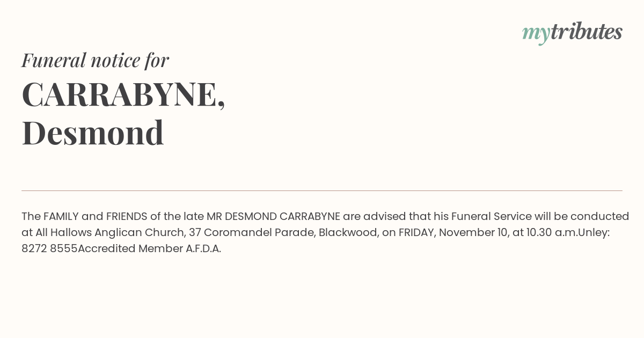The height and width of the screenshot is (338, 644).
Task: Click the 'my' part of logo
Action: point(536,35)
